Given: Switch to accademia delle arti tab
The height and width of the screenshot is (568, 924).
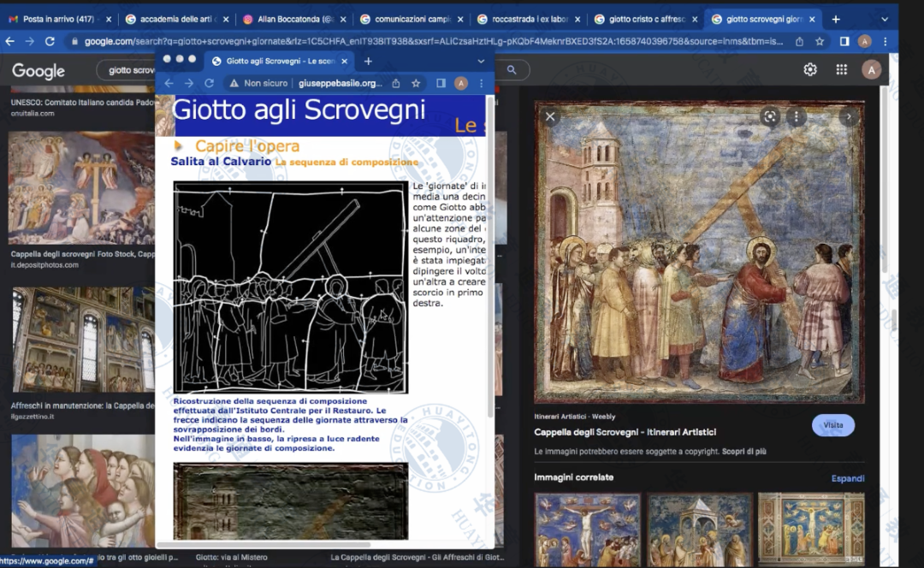Looking at the screenshot, I should click(x=175, y=19).
